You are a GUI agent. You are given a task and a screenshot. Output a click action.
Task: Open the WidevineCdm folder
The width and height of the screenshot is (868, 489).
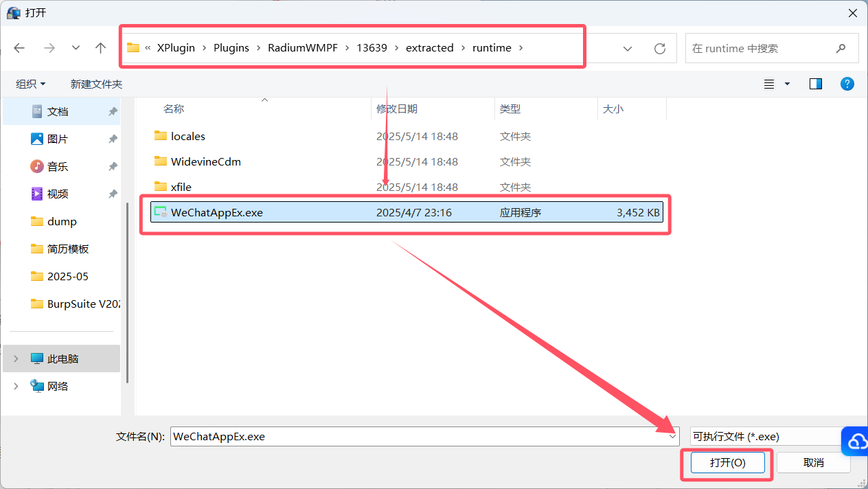[205, 161]
